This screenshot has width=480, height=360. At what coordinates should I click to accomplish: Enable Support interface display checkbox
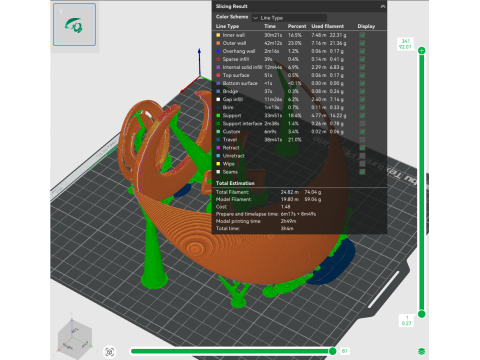(x=362, y=123)
